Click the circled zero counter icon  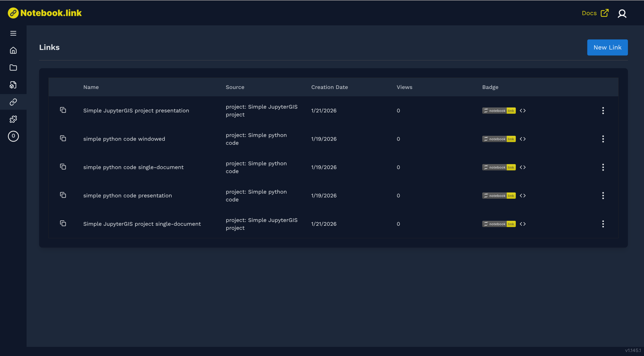pyautogui.click(x=13, y=136)
